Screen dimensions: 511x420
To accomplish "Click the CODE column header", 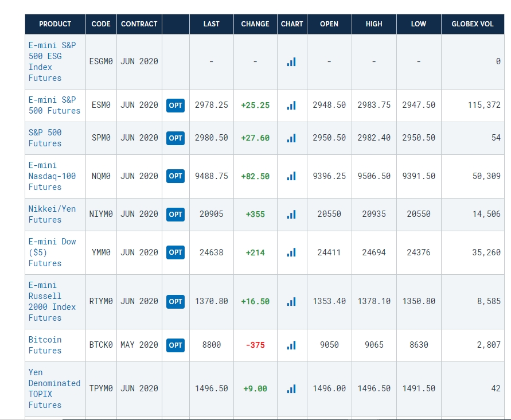I will (101, 24).
